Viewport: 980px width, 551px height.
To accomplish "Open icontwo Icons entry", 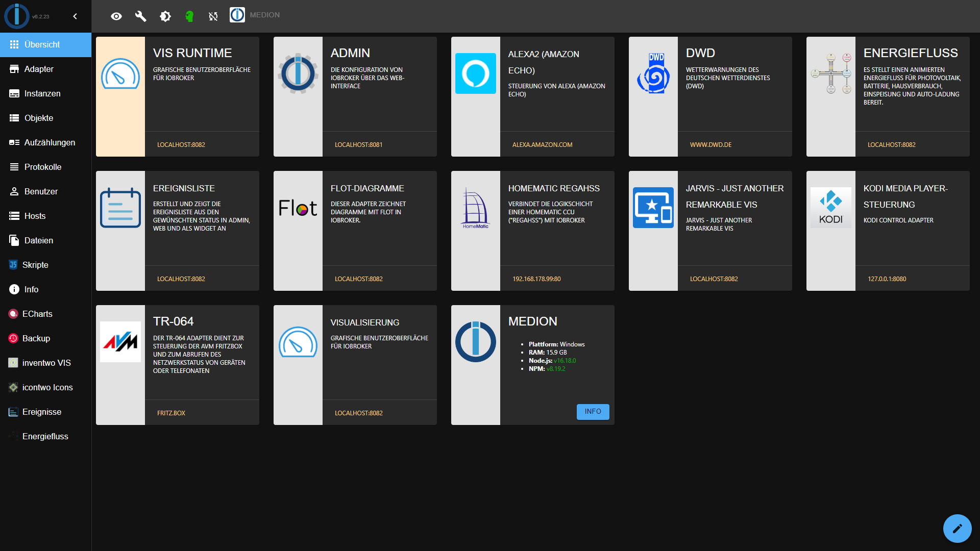I will point(46,387).
